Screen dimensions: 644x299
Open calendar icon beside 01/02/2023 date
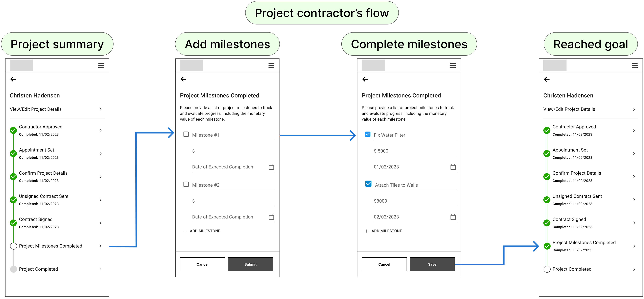point(453,167)
